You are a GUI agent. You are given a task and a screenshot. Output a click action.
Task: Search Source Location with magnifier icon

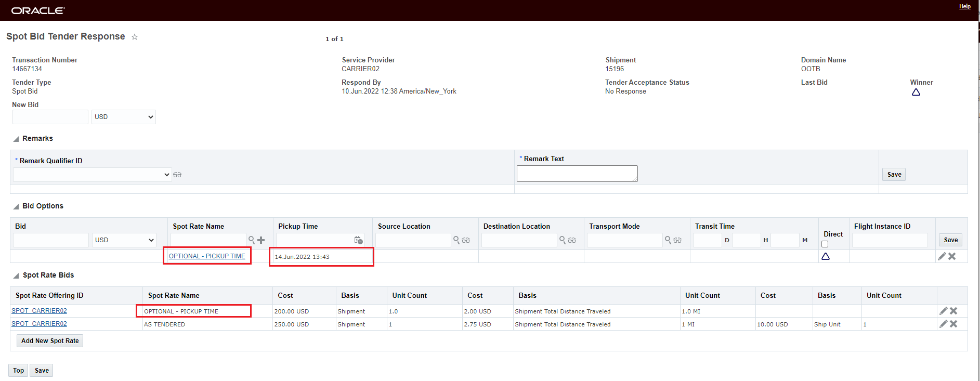(x=456, y=240)
